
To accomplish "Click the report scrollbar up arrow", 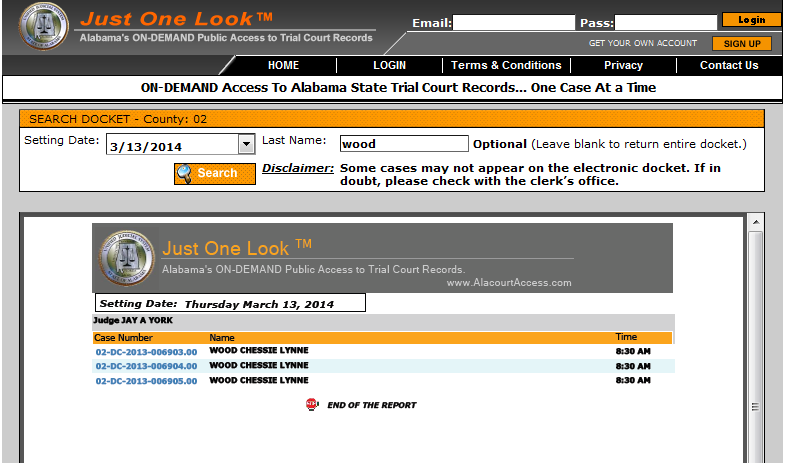I will coord(756,222).
